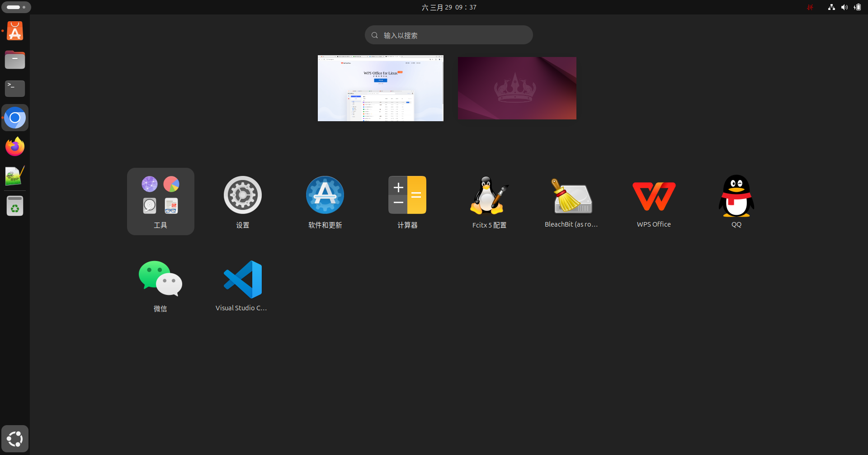Open the Trash in dock
The height and width of the screenshot is (455, 868).
[x=15, y=206]
